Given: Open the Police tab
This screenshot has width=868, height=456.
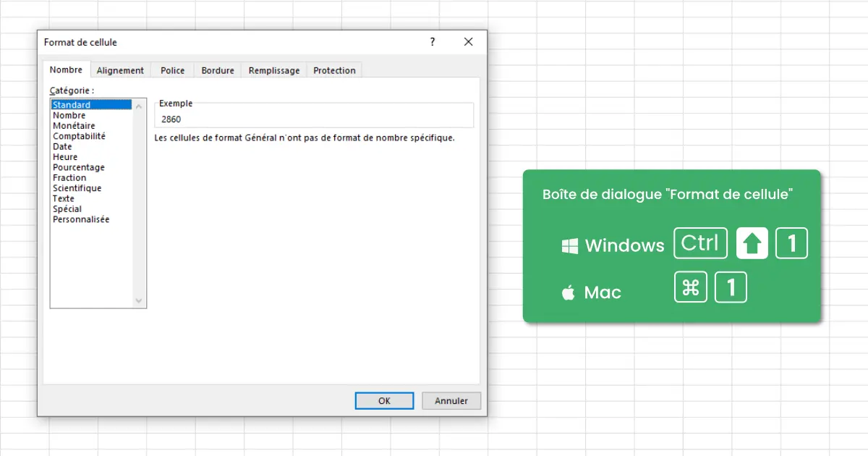Looking at the screenshot, I should click(x=172, y=70).
